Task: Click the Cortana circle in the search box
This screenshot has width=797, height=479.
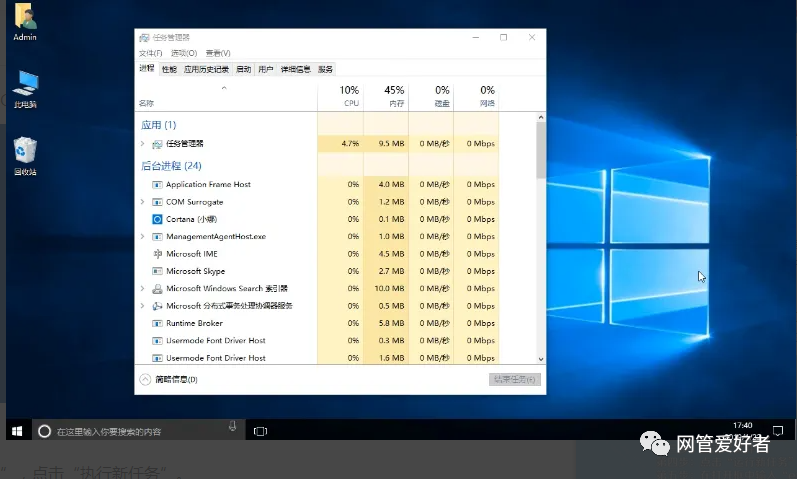Action: tap(45, 431)
